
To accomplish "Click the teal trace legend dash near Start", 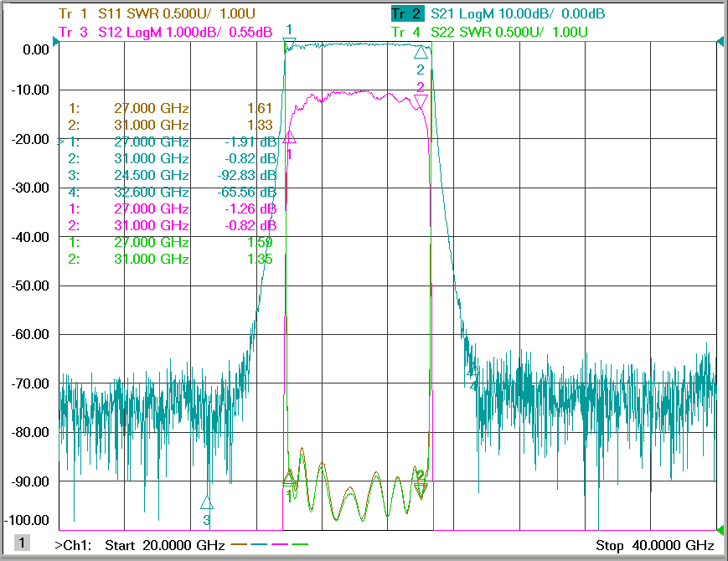I will [259, 543].
